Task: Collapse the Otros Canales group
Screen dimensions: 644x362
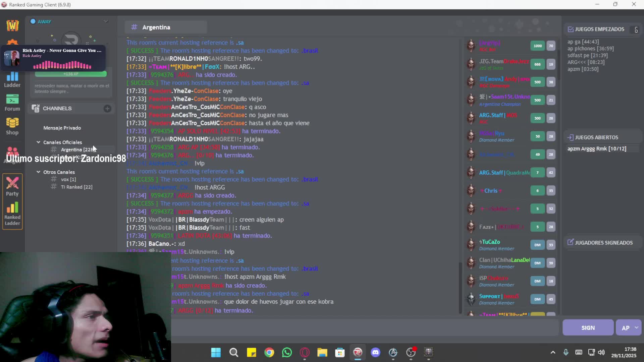Action: point(38,172)
